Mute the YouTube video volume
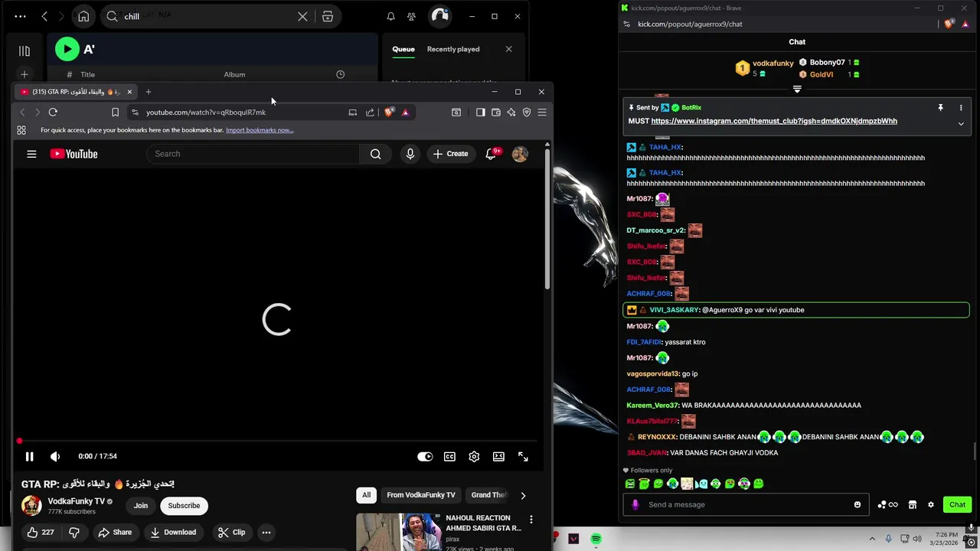Screen dimensions: 980x551 click(55, 456)
